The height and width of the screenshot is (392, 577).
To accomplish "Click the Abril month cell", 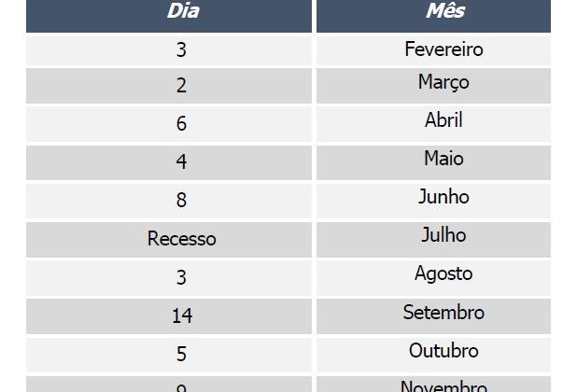I will [443, 120].
